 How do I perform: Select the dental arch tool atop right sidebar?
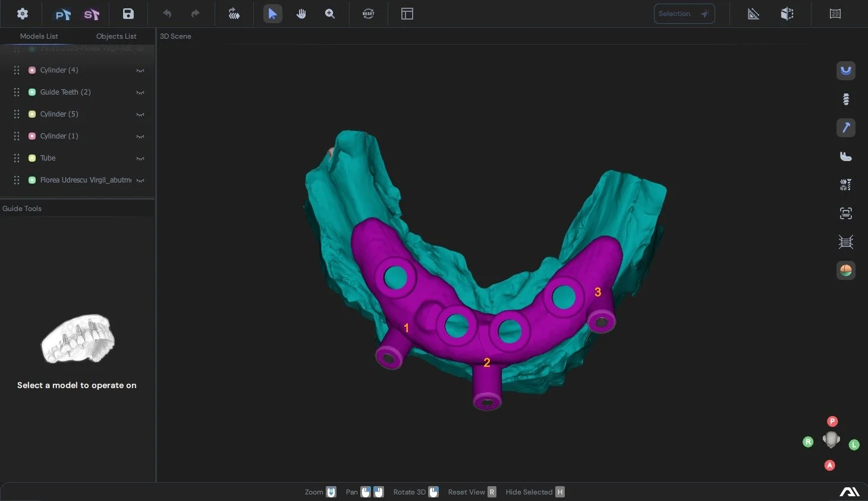point(846,71)
